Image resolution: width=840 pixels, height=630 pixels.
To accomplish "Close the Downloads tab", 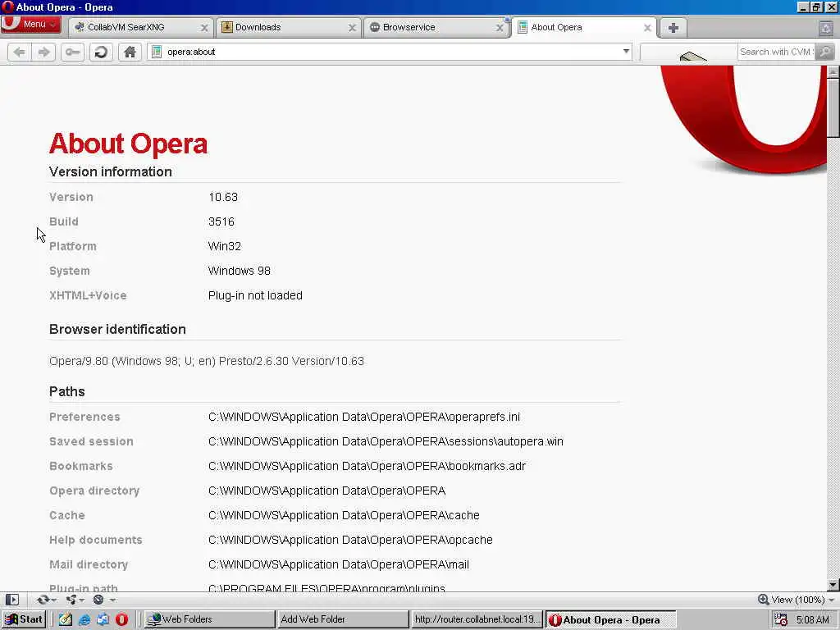I will (352, 27).
